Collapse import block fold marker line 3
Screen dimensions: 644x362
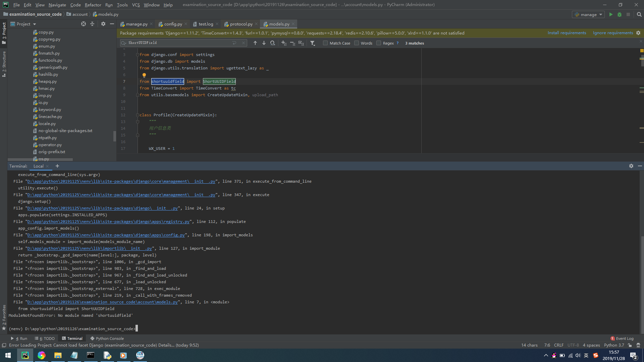(137, 55)
